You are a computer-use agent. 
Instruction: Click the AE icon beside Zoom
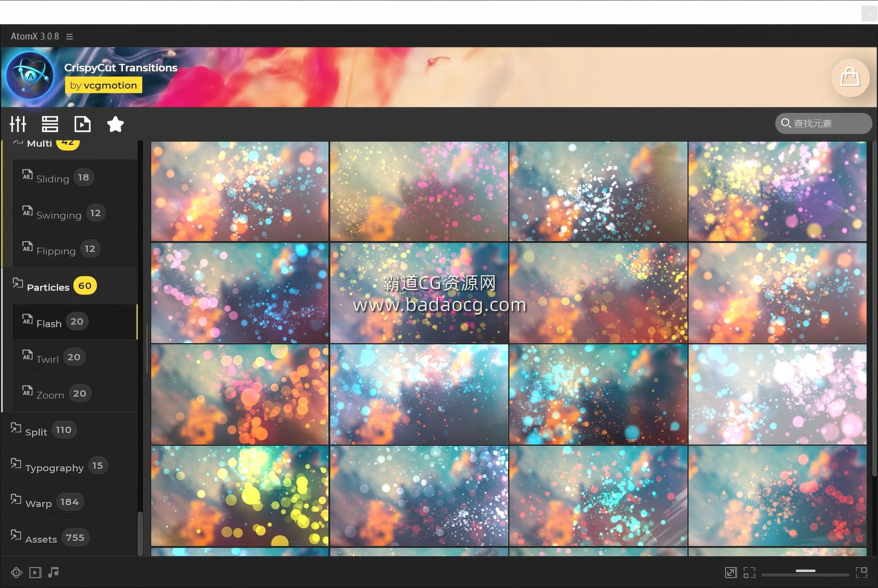pos(27,391)
